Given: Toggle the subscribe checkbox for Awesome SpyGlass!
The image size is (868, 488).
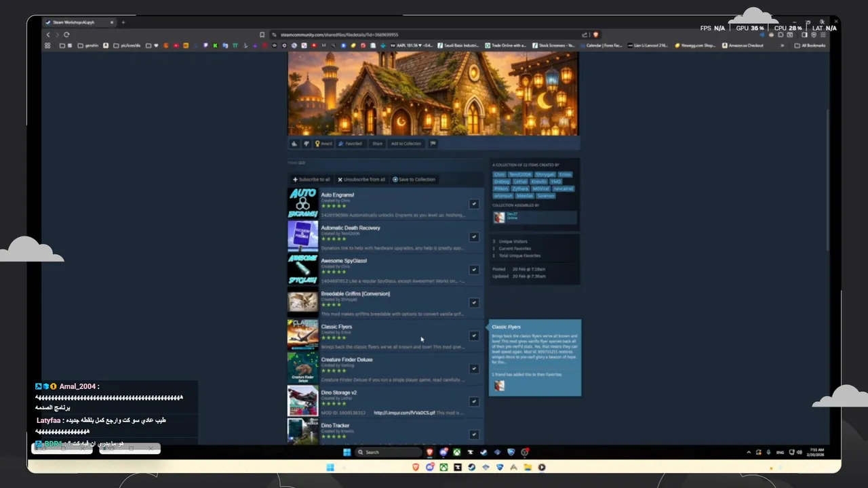Looking at the screenshot, I should (x=474, y=270).
